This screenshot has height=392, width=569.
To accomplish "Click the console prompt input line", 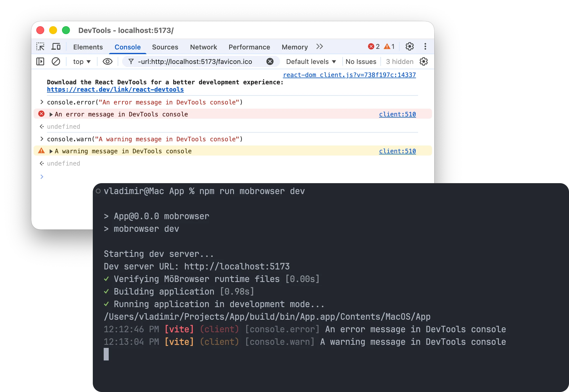I will pyautogui.click(x=112, y=176).
